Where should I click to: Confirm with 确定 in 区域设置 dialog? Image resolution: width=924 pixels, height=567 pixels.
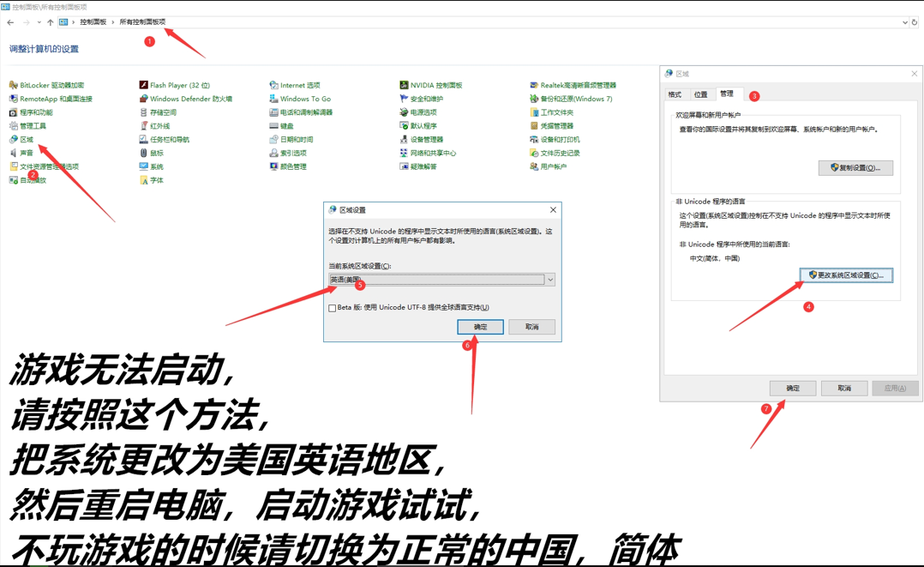(480, 327)
